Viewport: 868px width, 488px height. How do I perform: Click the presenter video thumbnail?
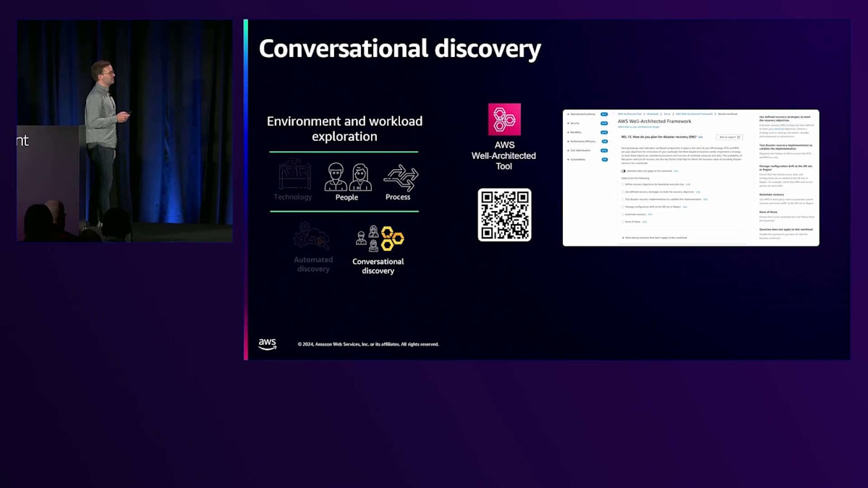(x=124, y=131)
